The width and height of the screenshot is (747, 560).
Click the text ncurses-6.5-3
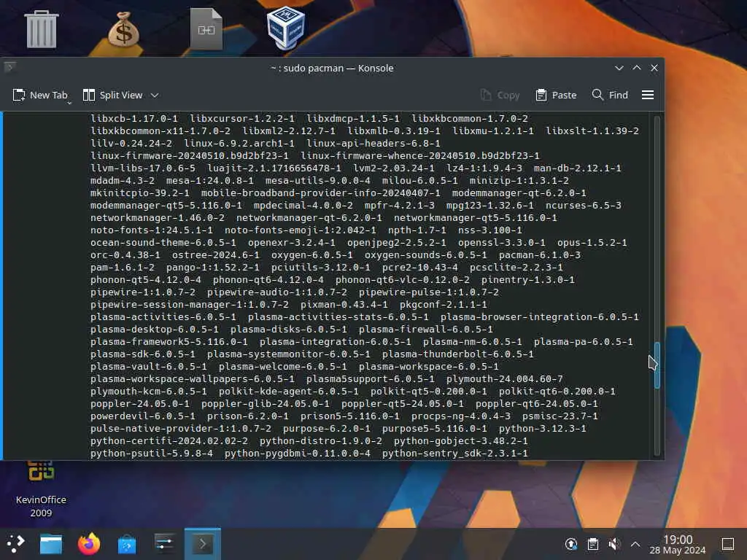point(584,205)
